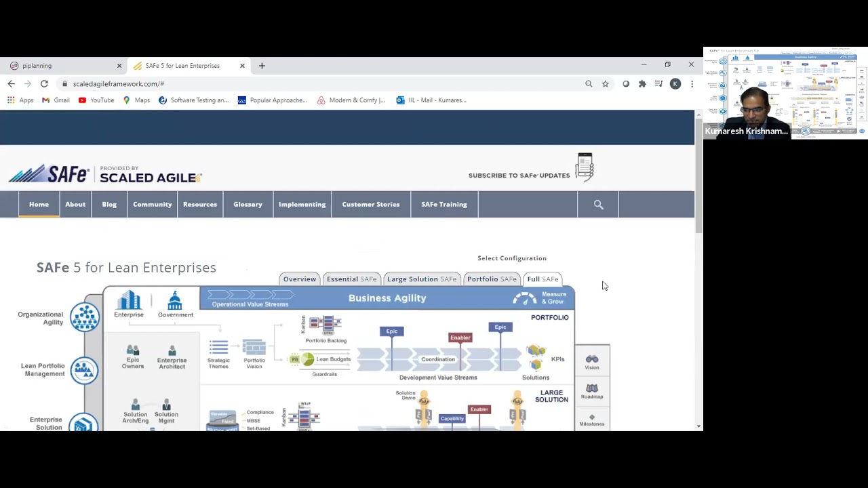
Task: Click the Organizational Agility icon
Action: tap(85, 317)
